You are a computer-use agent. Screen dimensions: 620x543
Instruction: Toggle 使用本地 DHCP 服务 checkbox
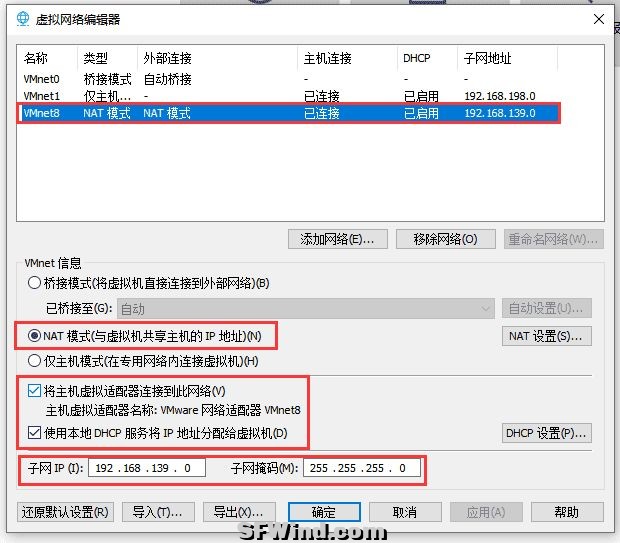pos(34,433)
